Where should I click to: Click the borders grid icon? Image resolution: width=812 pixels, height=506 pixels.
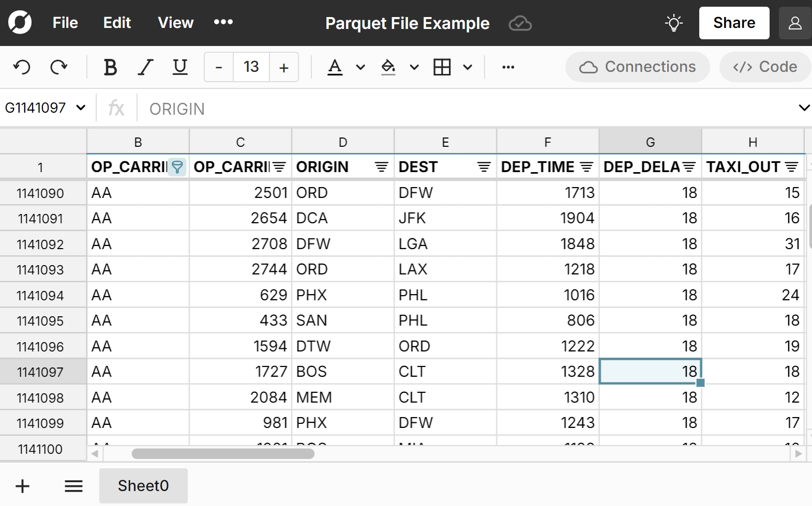point(442,67)
